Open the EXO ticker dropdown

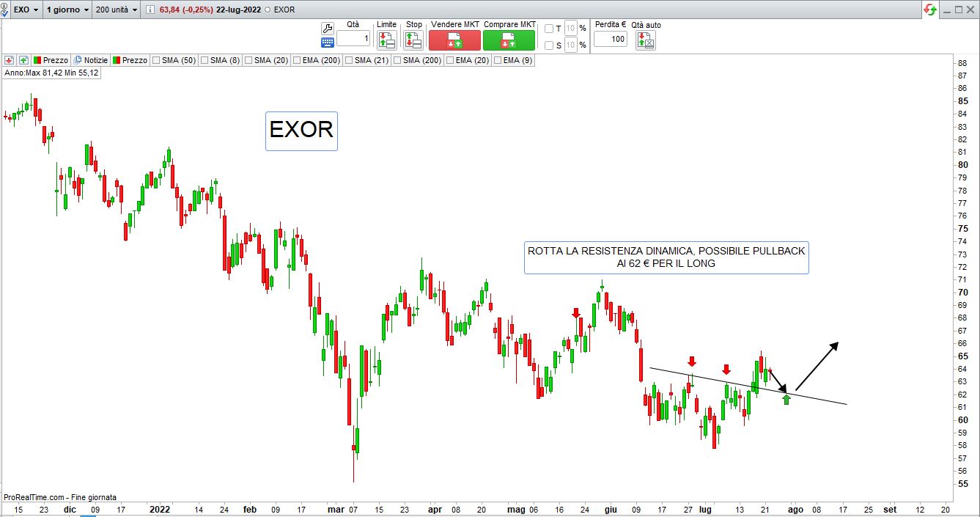pos(27,10)
